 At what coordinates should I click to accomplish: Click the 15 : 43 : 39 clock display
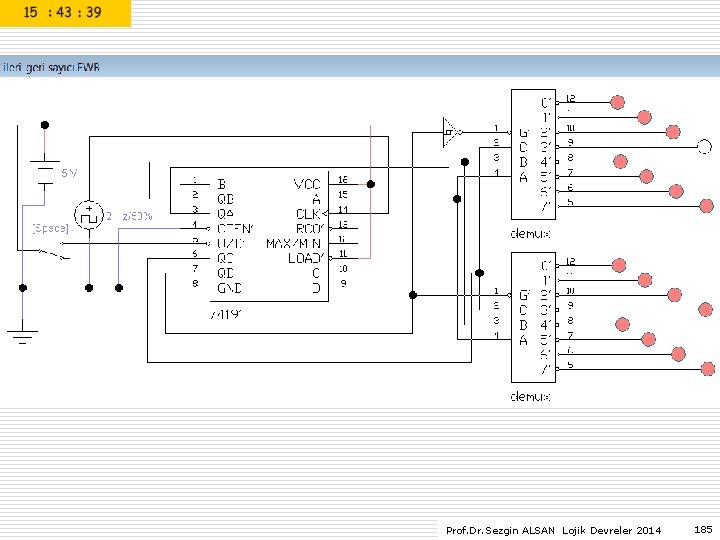[x=63, y=12]
